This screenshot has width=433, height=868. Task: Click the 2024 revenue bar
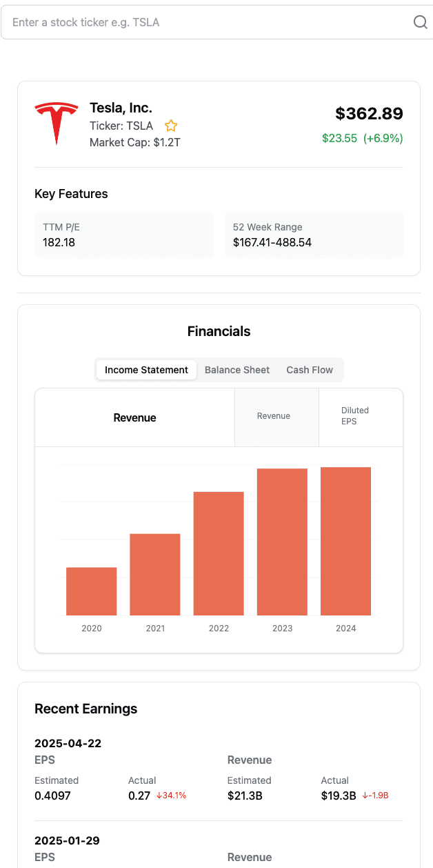coord(345,541)
